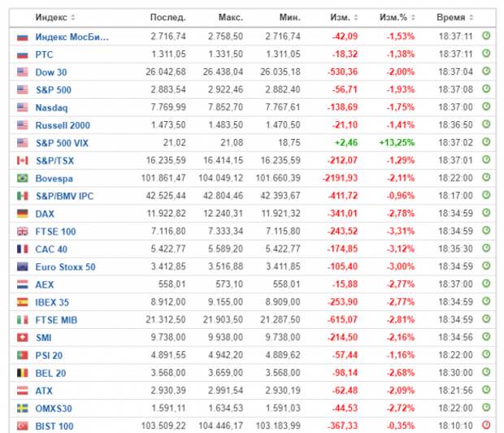Open the PSI 20 index link
This screenshot has height=433, width=504.
[49, 356]
